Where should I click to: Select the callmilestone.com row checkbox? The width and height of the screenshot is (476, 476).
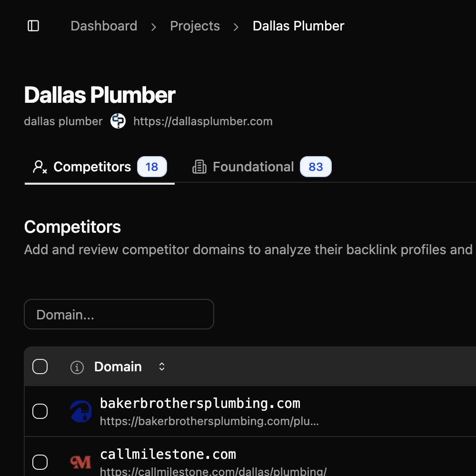(40, 462)
